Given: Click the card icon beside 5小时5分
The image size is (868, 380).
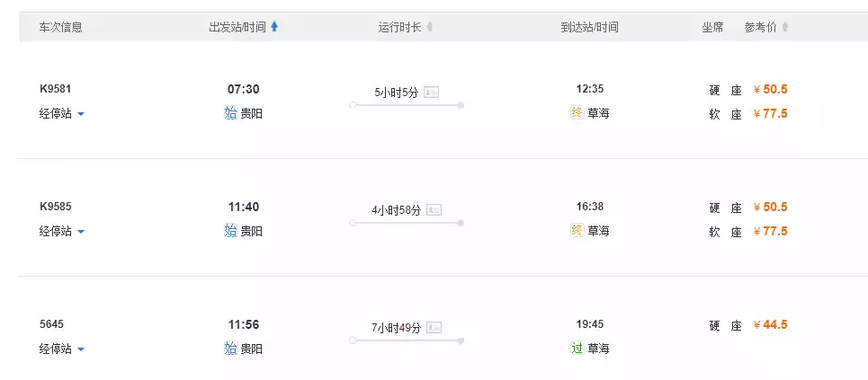Looking at the screenshot, I should 432,92.
